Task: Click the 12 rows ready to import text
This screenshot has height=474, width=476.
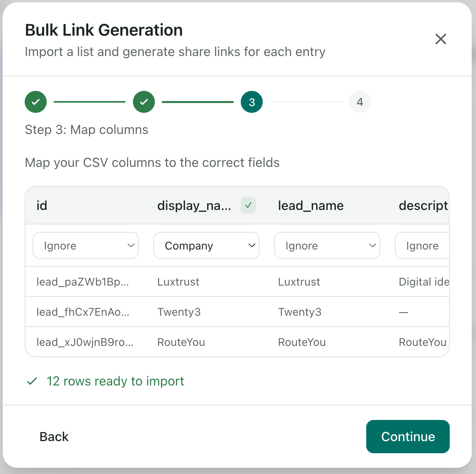Action: click(115, 381)
